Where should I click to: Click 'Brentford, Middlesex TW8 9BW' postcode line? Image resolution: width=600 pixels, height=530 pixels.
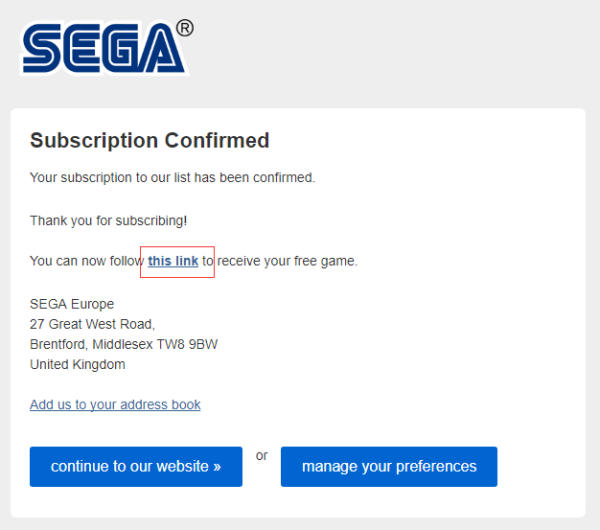click(124, 344)
